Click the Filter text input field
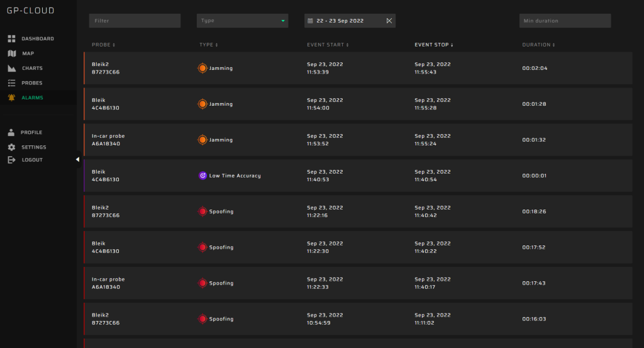Viewport: 644px width, 348px height. 135,21
